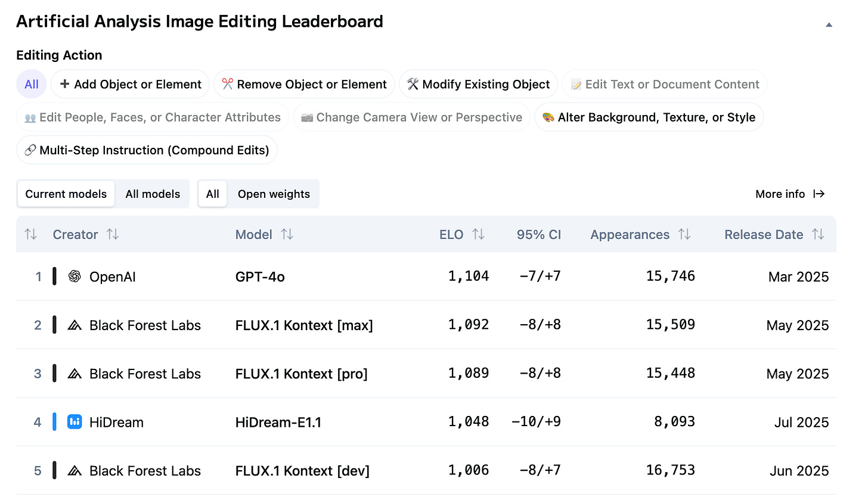Screen dimensions: 868x500
Task: Click the camera icon on Change Camera View or Perspective
Action: [308, 117]
